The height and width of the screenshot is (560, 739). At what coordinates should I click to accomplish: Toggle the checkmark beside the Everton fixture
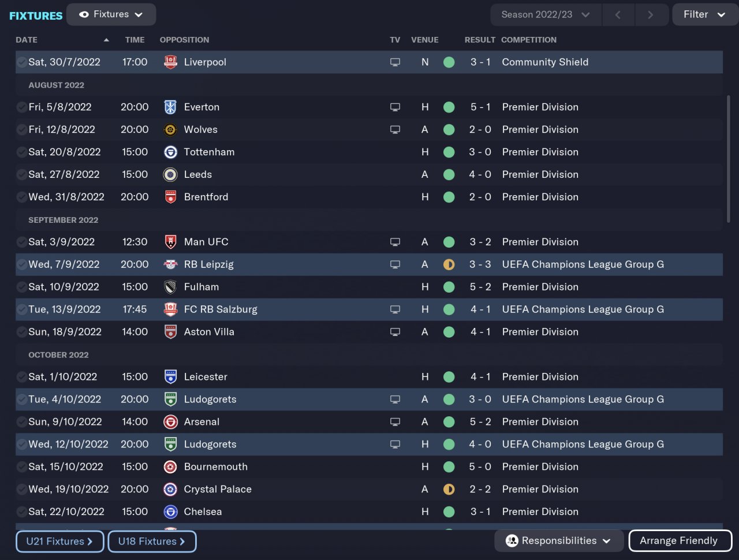(x=21, y=107)
